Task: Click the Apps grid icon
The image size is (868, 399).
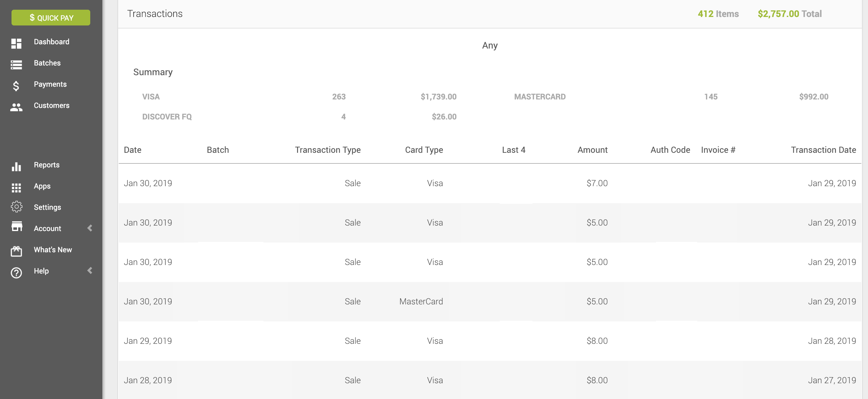Action: pyautogui.click(x=16, y=188)
